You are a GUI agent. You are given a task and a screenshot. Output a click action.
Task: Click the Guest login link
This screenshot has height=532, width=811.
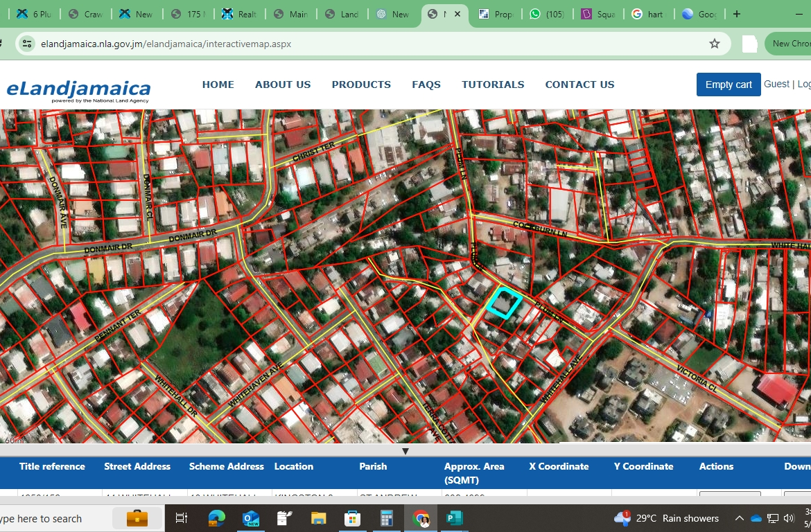(x=776, y=84)
